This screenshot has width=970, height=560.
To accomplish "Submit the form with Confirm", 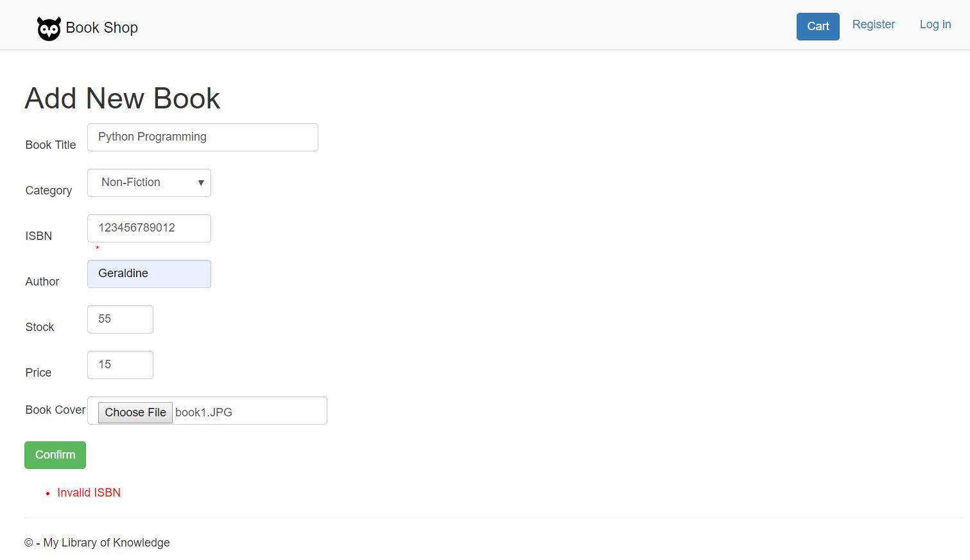I will click(x=55, y=455).
